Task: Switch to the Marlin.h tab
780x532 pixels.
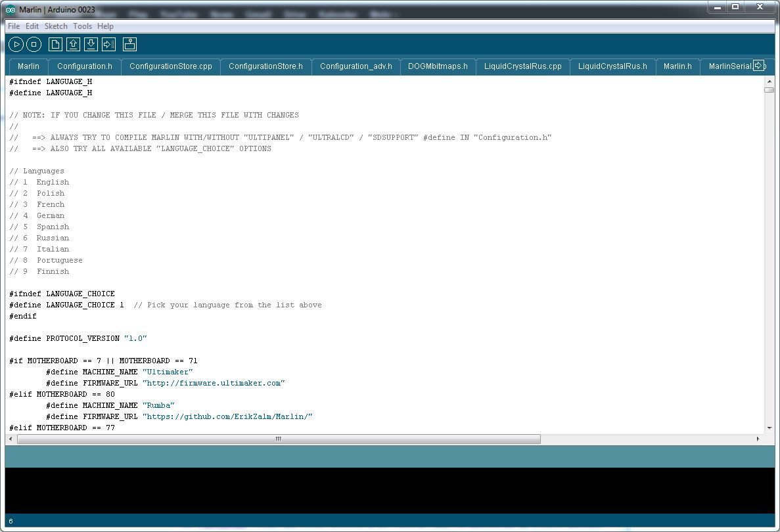Action: pos(677,66)
